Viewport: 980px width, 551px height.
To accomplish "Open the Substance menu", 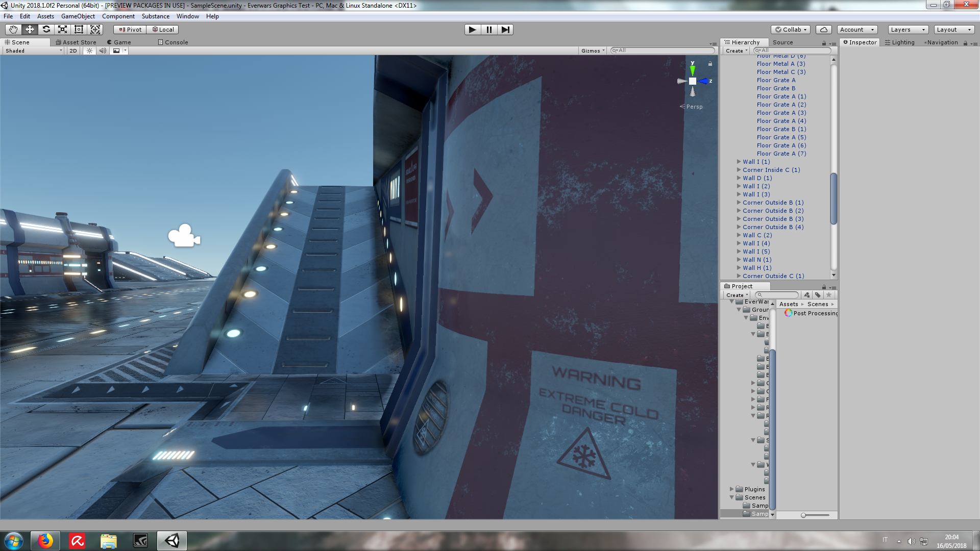I will pos(155,16).
